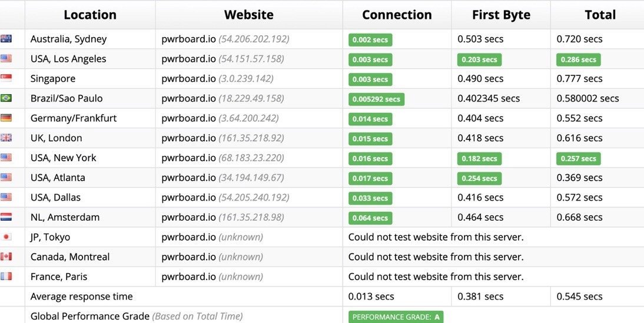Click the 0.002 secs connection badge
Screen dimensions: 644x323
coord(370,40)
